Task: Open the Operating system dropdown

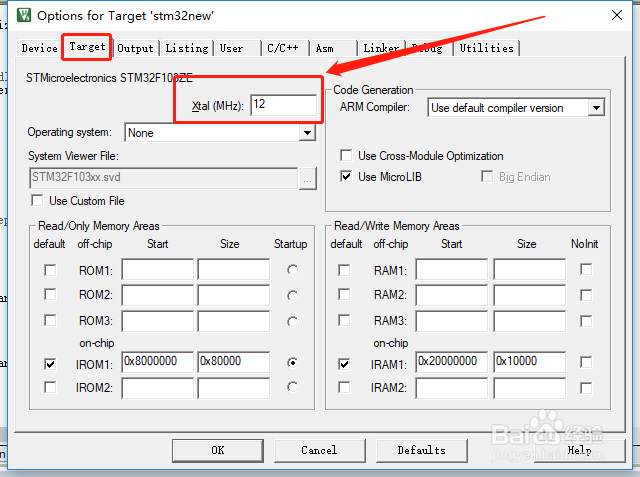Action: pos(307,133)
